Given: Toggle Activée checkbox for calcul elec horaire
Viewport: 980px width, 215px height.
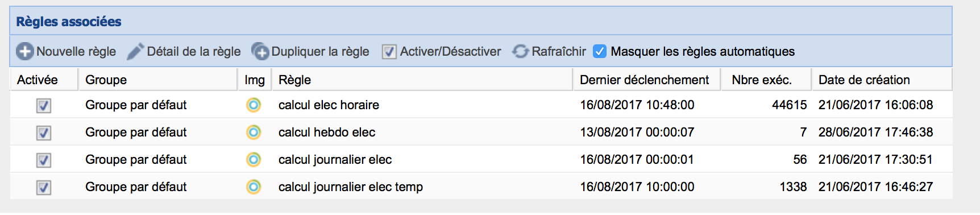Looking at the screenshot, I should 44,105.
